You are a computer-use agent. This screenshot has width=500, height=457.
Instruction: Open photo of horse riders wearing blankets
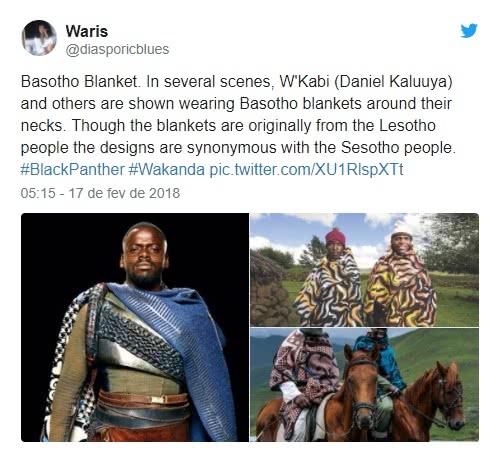click(x=364, y=385)
